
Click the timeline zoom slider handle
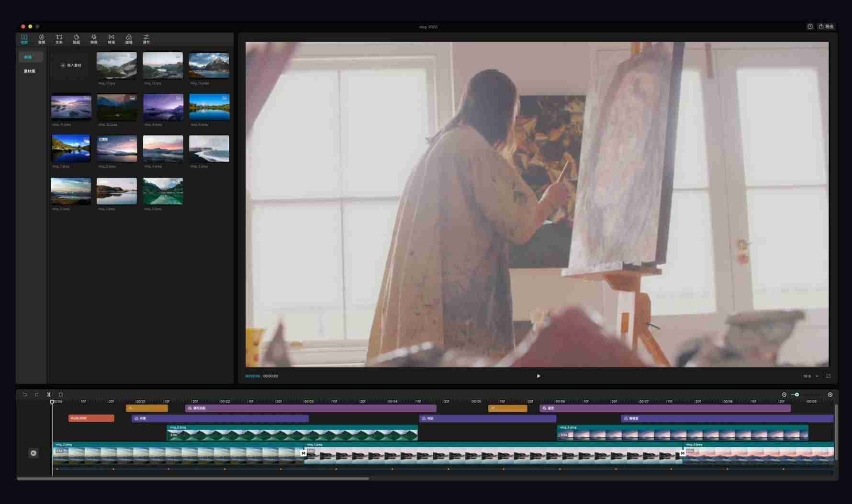pos(797,394)
